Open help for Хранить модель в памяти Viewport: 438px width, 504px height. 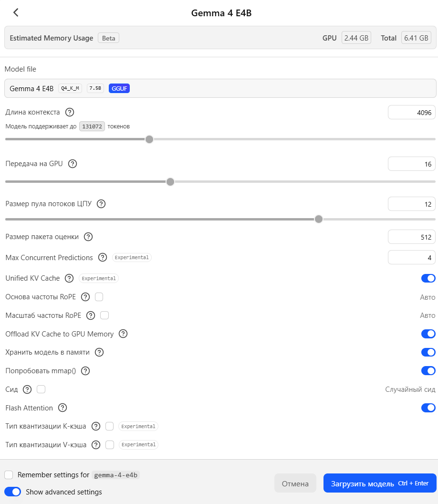pyautogui.click(x=99, y=353)
